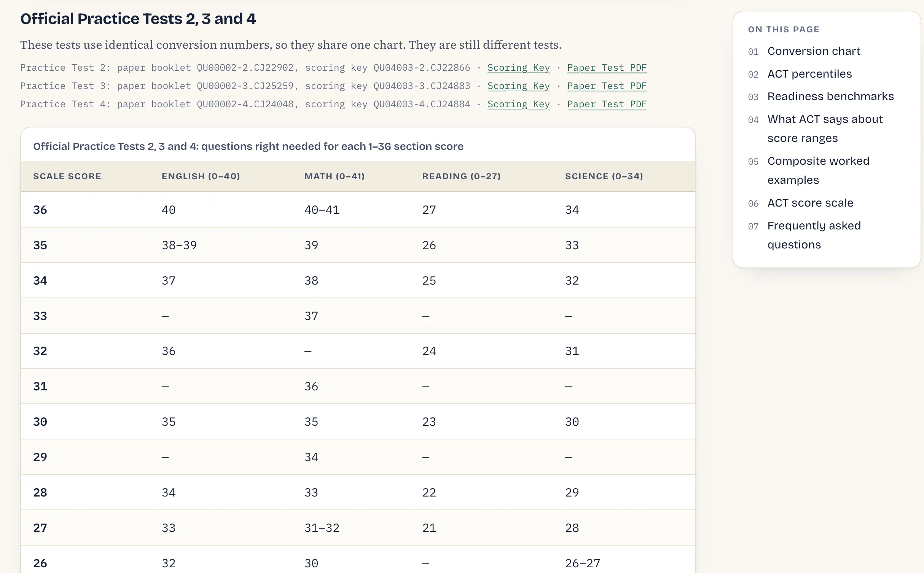This screenshot has width=924, height=573.
Task: Click Reading value 27 in row 36
Action: [429, 210]
